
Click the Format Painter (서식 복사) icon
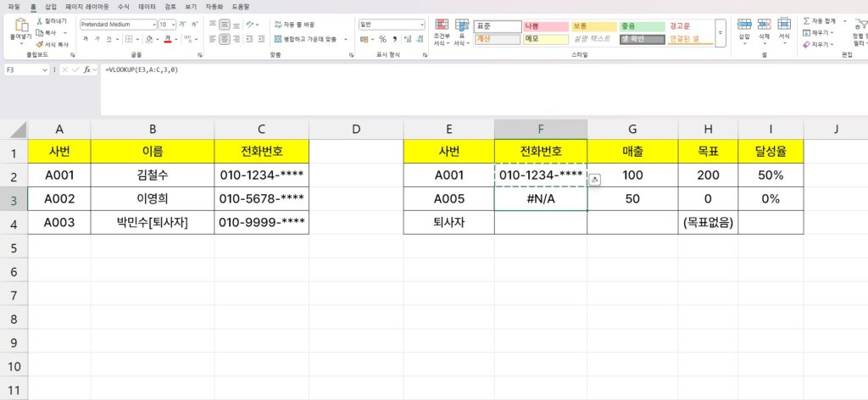click(x=41, y=44)
